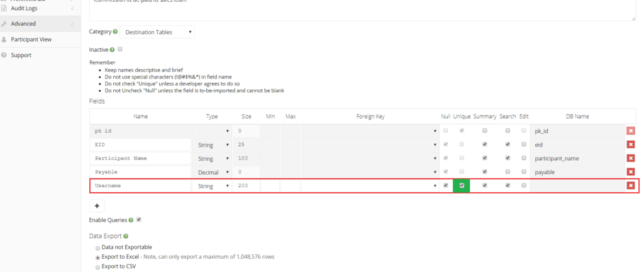This screenshot has width=644, height=272.
Task: Click the Support help icon in sidebar
Action: 4,55
